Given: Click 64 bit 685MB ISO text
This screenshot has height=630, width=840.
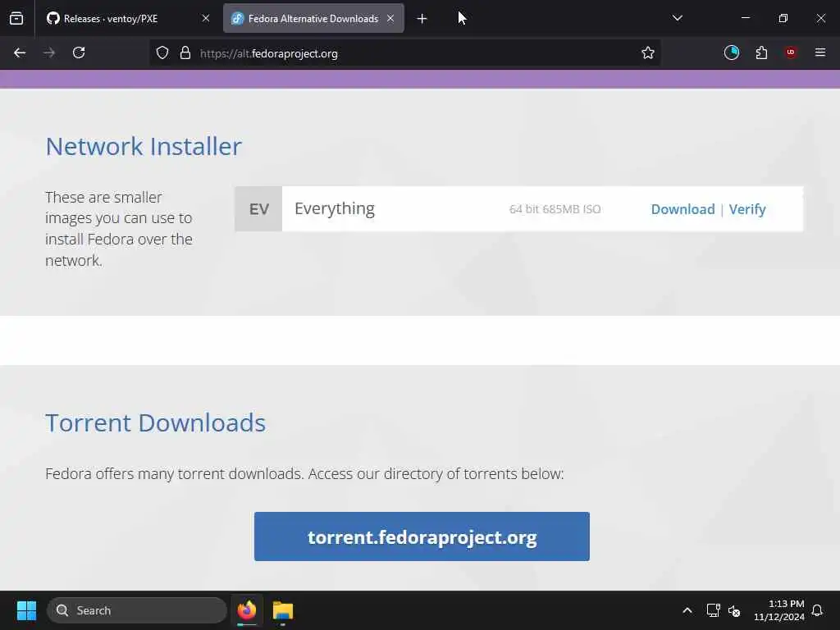Looking at the screenshot, I should click(x=555, y=209).
